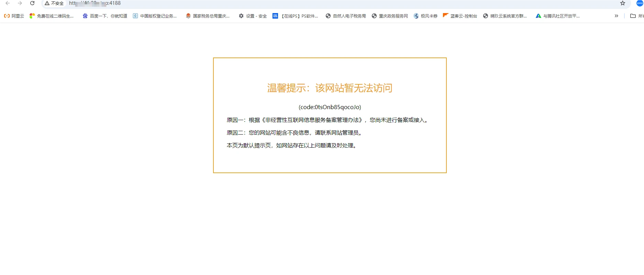Open the 阿里云 bookmark

[14, 16]
